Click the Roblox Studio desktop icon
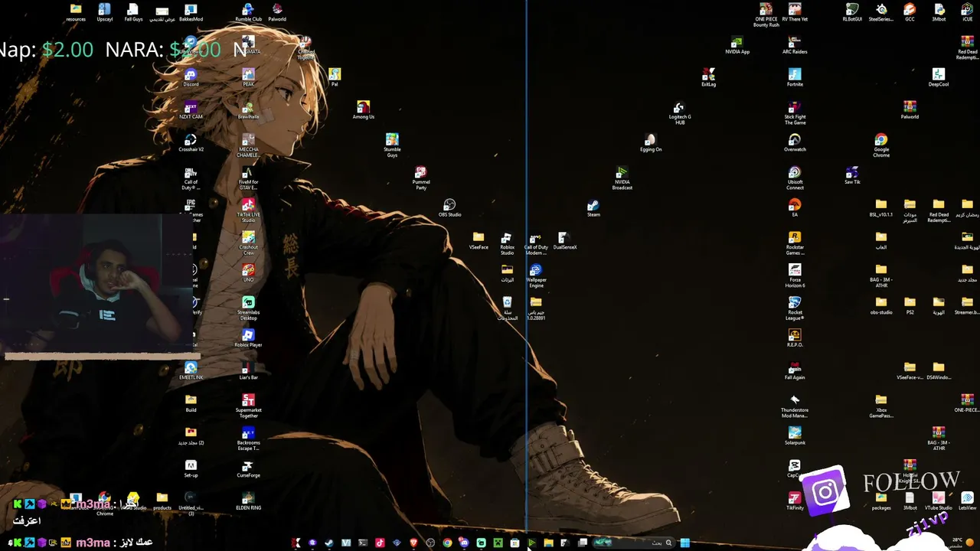Image resolution: width=980 pixels, height=551 pixels. tap(507, 243)
